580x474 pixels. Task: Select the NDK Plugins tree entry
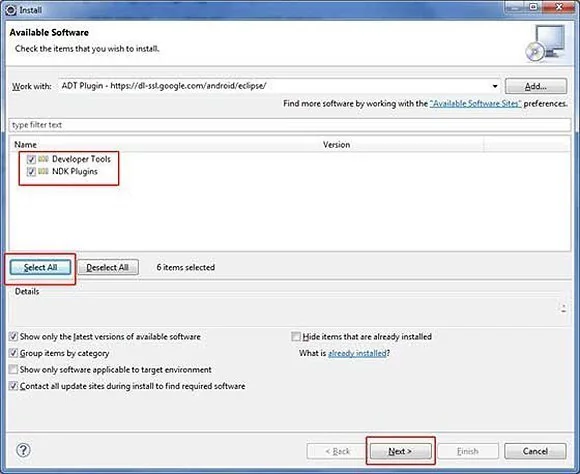(75, 171)
